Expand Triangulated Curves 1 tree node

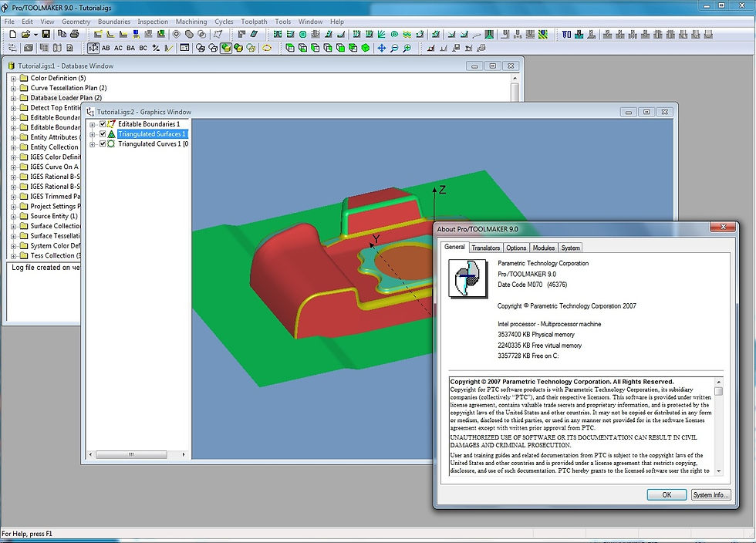(93, 144)
